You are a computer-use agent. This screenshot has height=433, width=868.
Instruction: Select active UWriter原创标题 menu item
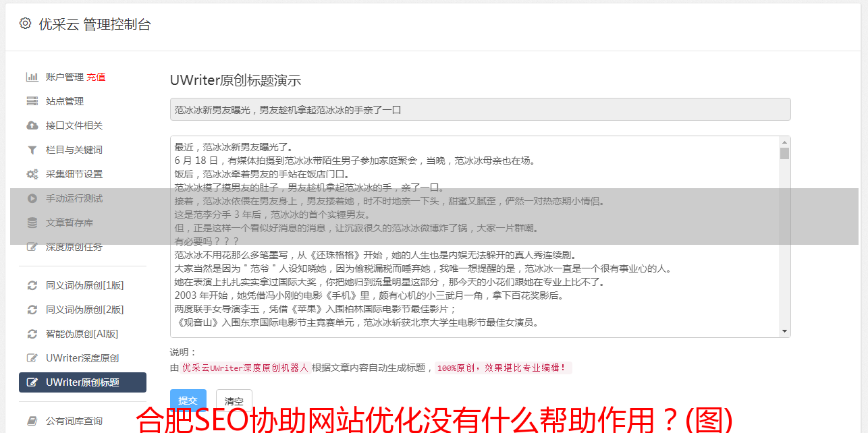point(82,382)
